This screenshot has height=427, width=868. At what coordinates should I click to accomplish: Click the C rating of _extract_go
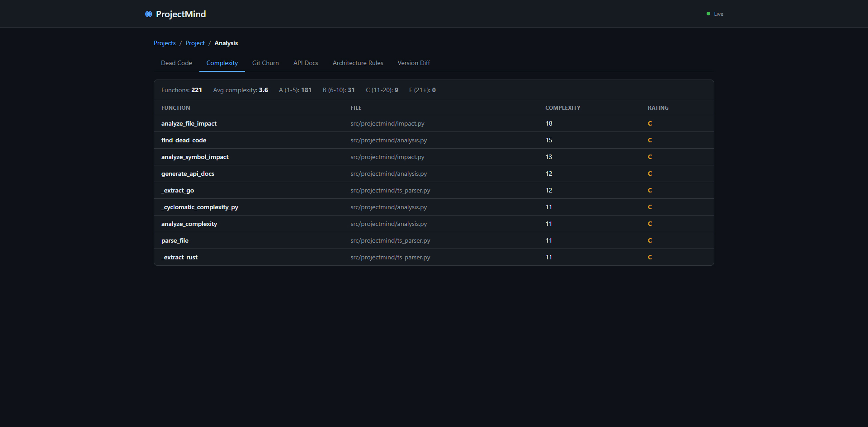650,191
